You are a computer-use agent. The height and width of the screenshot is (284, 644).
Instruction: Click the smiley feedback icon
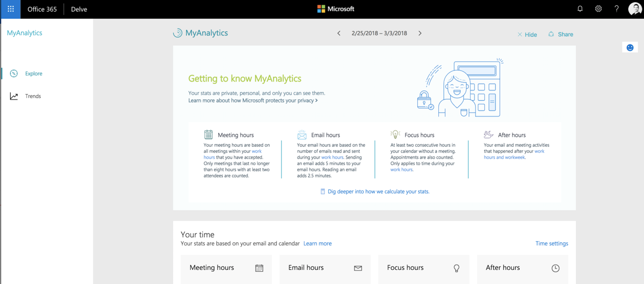pos(630,47)
